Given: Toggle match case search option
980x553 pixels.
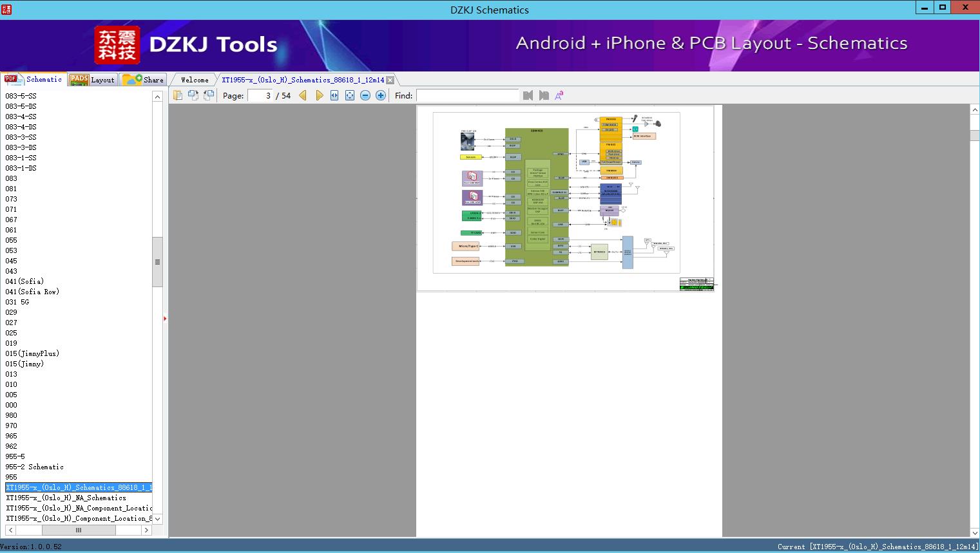Looking at the screenshot, I should click(x=559, y=95).
